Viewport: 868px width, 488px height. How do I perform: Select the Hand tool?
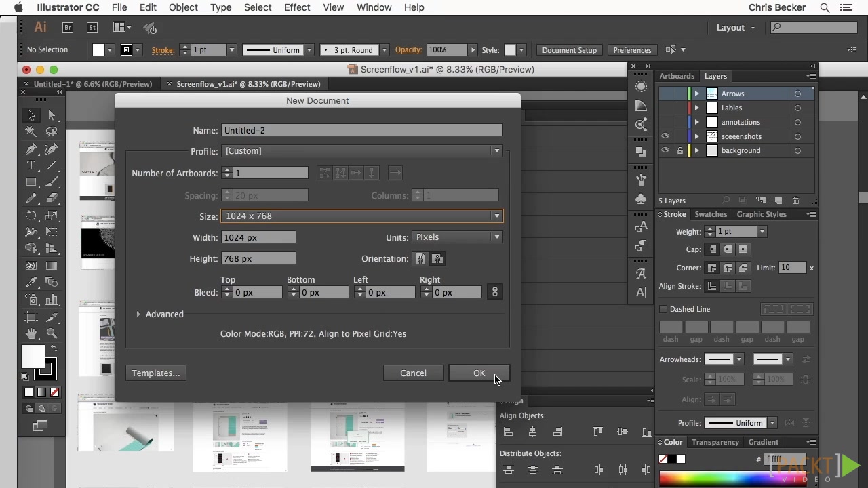pos(31,333)
